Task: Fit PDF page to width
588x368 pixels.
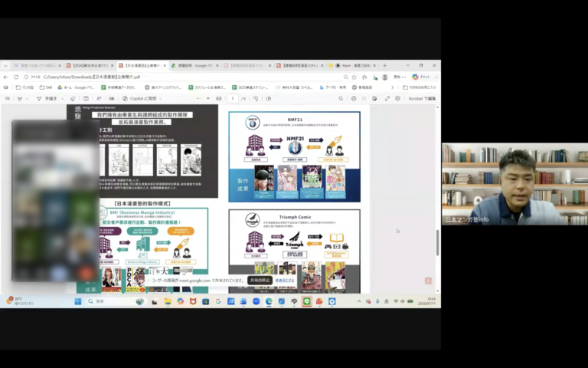Action: click(x=219, y=98)
